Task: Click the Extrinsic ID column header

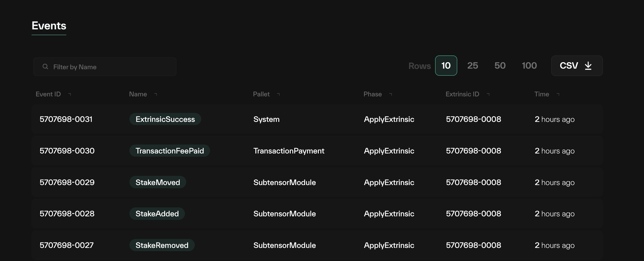Action: [x=462, y=94]
